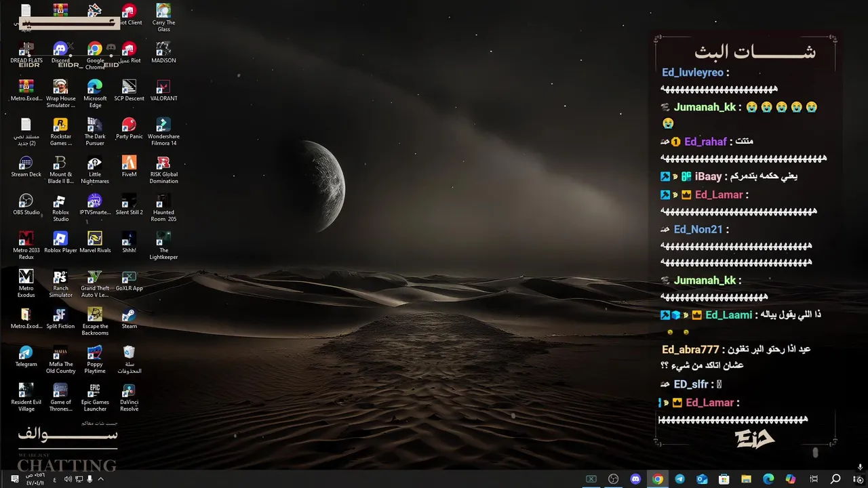Launch Epic Games Launcher from desktop
868x488 pixels.
95,398
